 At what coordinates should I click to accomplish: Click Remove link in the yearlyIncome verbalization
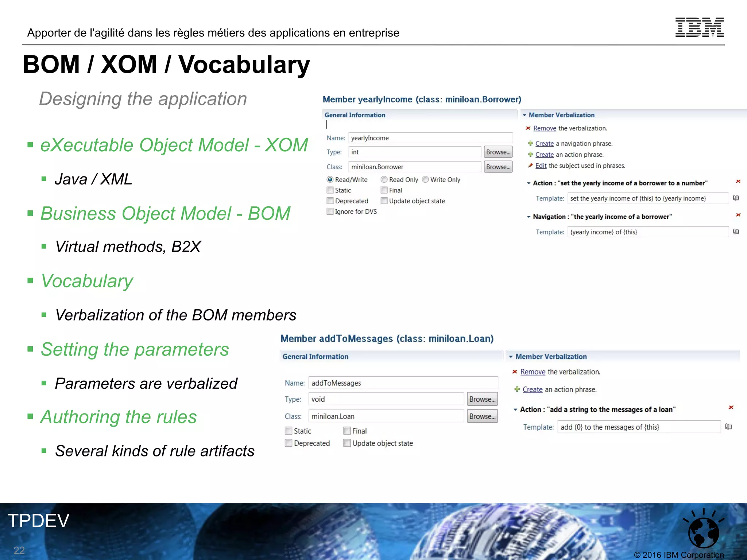tap(545, 128)
